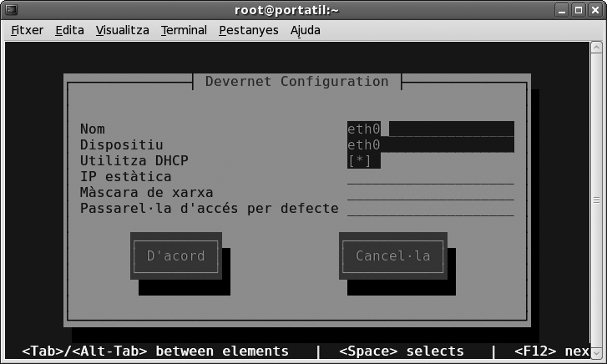The image size is (607, 364).
Task: Open the Pestanyes menu
Action: (x=247, y=30)
